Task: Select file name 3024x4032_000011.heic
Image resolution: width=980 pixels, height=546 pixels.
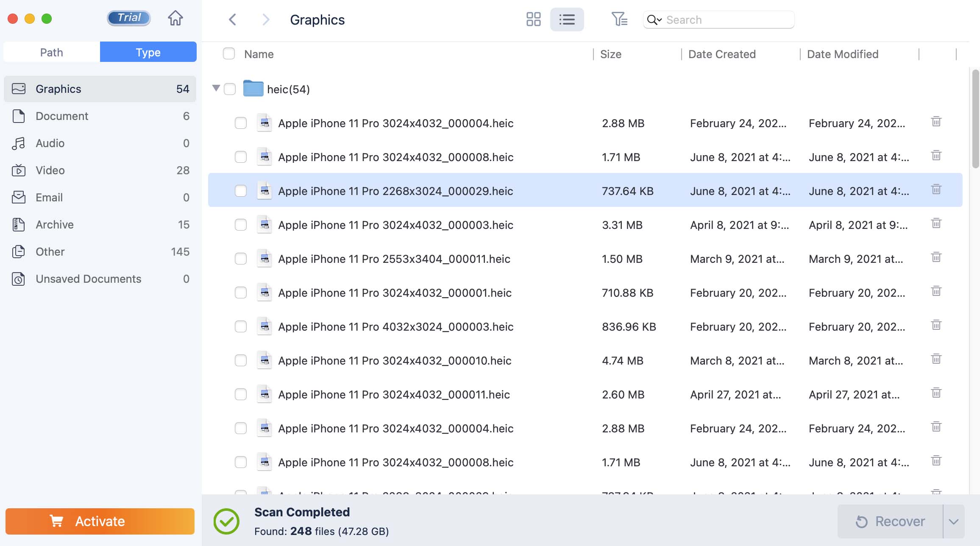Action: tap(394, 395)
